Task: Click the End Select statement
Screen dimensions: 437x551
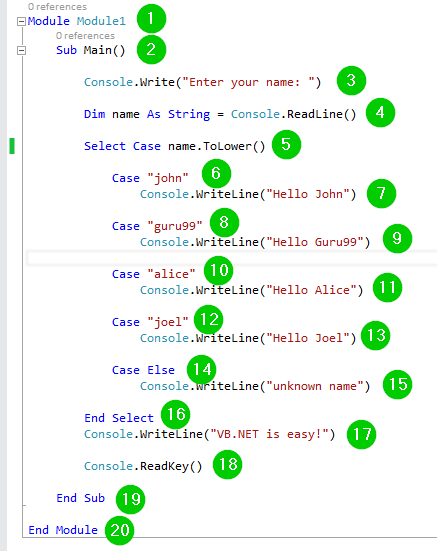Action: (119, 418)
